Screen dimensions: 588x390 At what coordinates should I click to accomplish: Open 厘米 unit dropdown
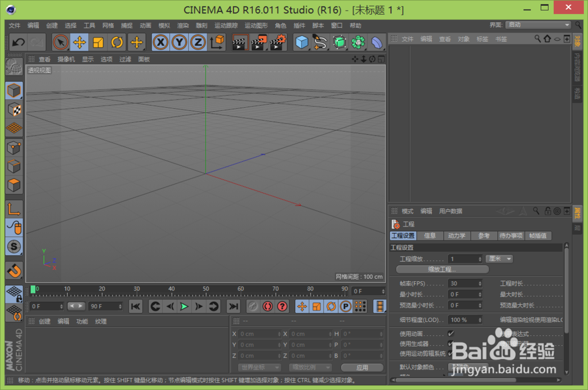pyautogui.click(x=499, y=259)
